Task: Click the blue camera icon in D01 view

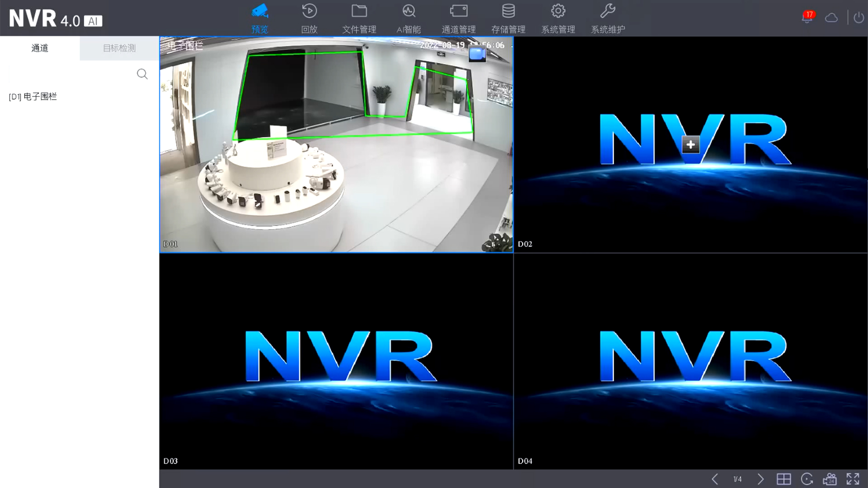Action: pyautogui.click(x=477, y=54)
